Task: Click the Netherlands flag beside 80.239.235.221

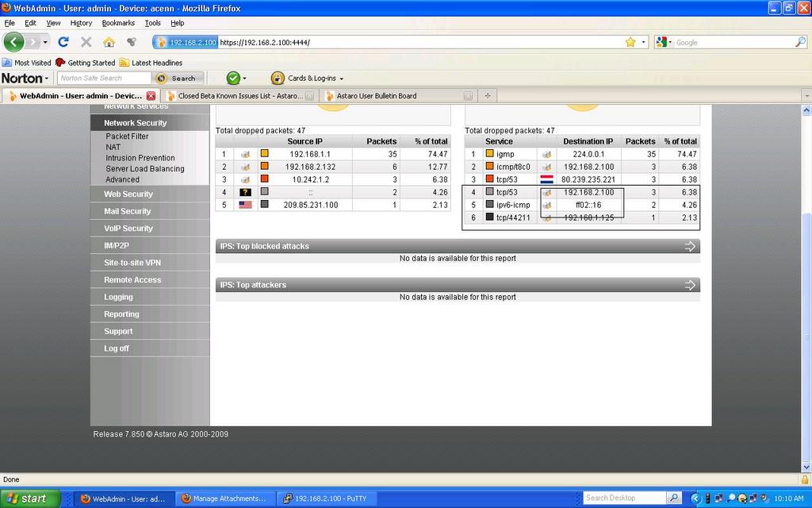Action: [547, 179]
